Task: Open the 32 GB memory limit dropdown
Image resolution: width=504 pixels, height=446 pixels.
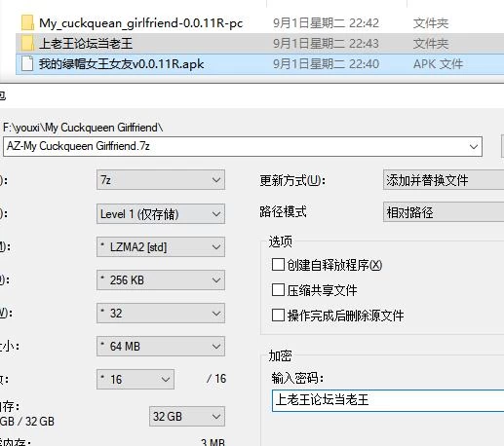Action: (187, 417)
